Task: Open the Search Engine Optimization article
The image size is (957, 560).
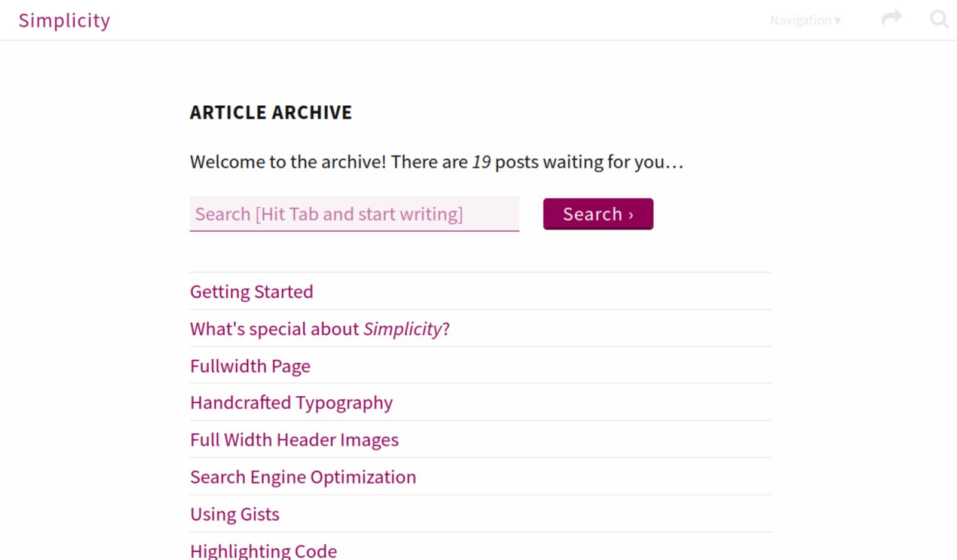Action: coord(303,477)
